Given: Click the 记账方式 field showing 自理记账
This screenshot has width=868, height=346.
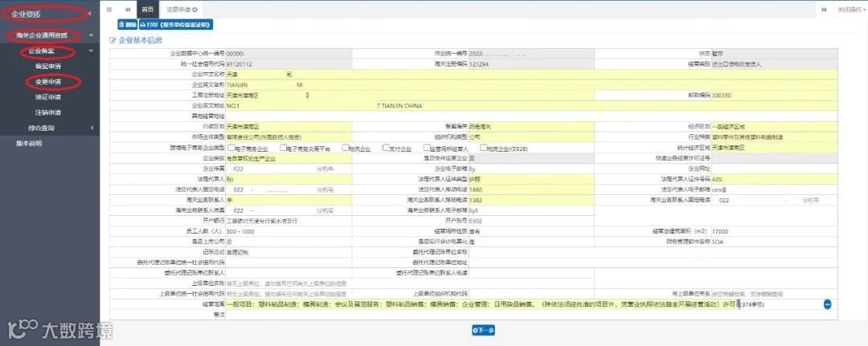Looking at the screenshot, I should pyautogui.click(x=289, y=252).
